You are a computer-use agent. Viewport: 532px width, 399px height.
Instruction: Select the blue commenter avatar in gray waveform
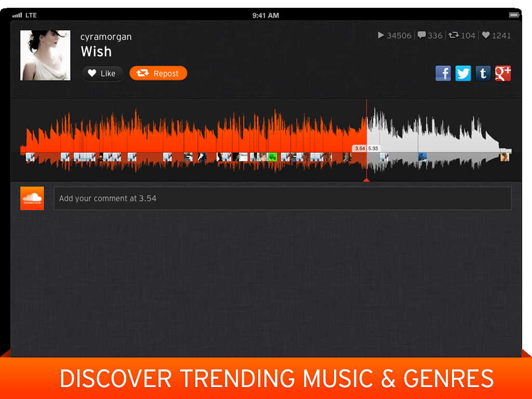(422, 157)
